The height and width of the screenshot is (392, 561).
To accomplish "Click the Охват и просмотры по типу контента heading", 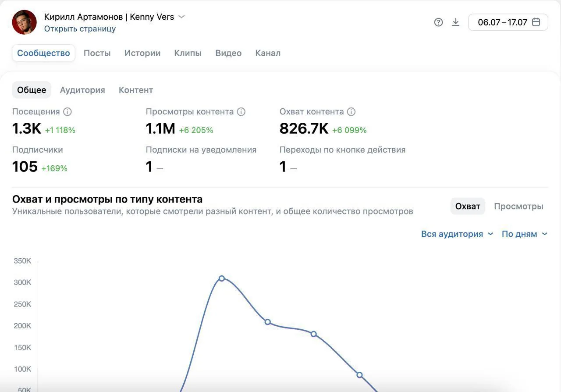I will (107, 200).
